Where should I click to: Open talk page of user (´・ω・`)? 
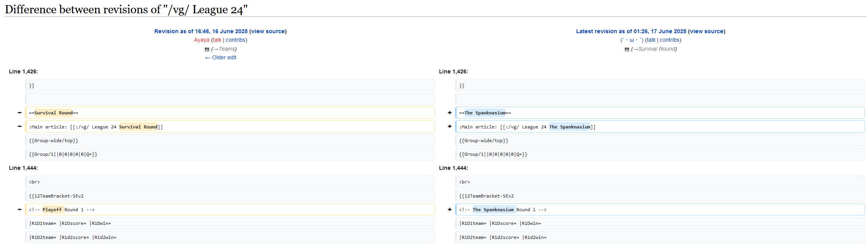pyautogui.click(x=651, y=40)
